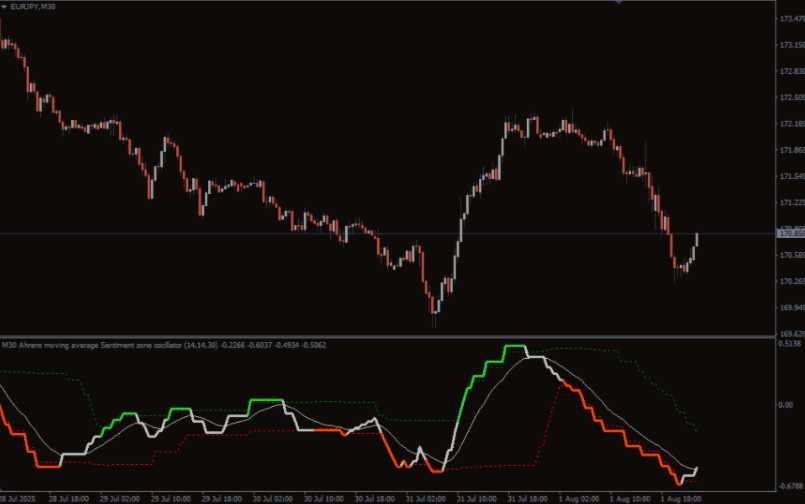Click the 171.225 price scale label

click(792, 203)
